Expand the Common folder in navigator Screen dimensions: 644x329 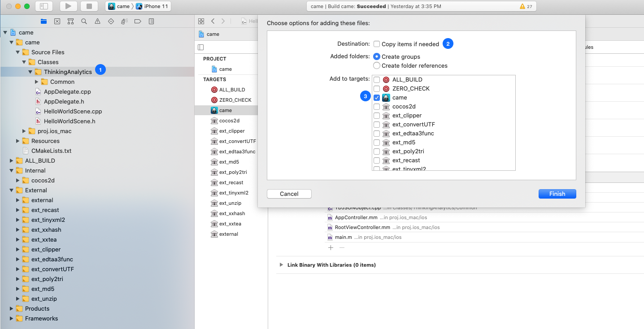pos(37,82)
